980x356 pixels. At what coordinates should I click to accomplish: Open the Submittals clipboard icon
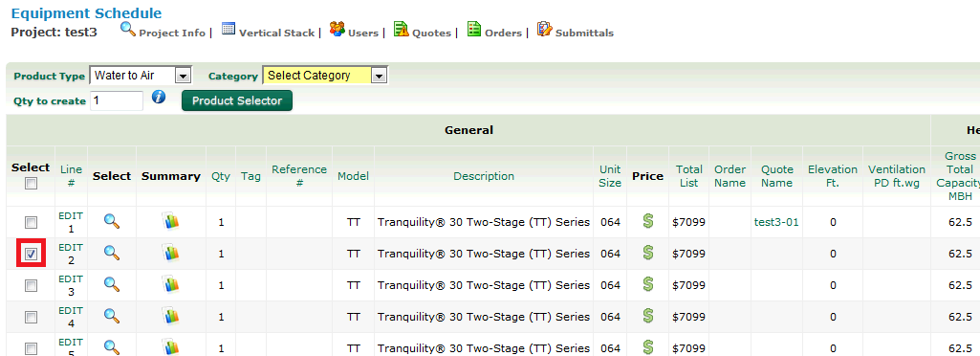point(544,29)
